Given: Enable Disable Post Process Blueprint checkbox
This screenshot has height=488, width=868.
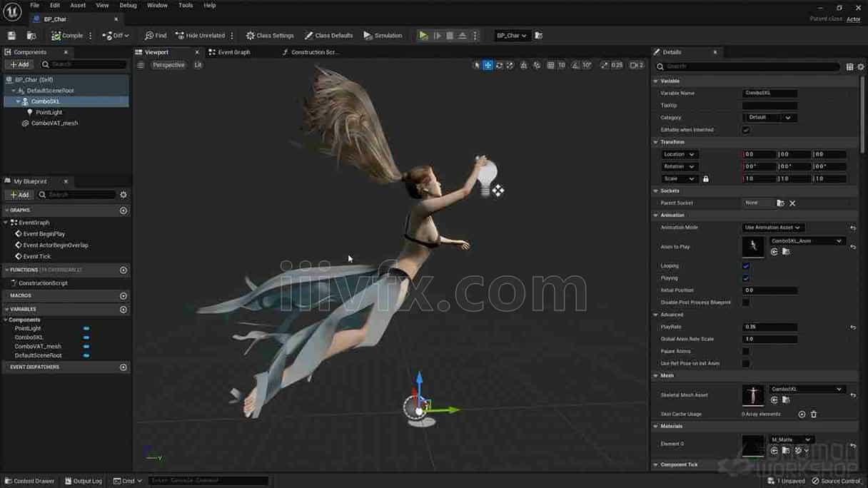Looking at the screenshot, I should click(x=746, y=303).
